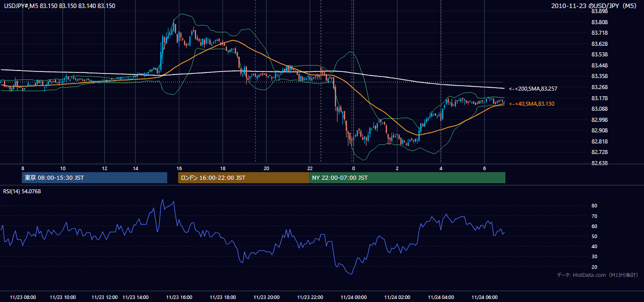
Task: Click the '<-<200,SMA,83.257' moving average label
Action: (x=533, y=89)
